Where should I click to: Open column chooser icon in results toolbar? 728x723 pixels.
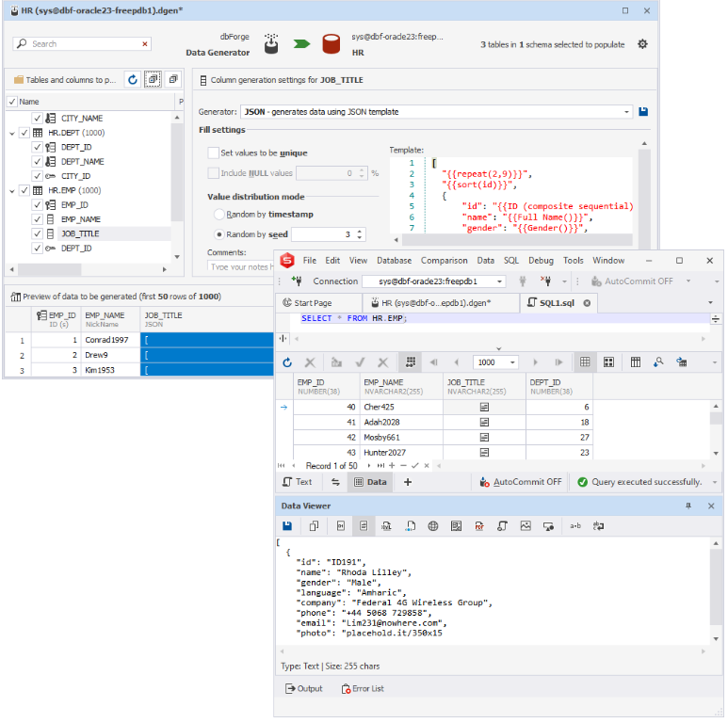635,362
